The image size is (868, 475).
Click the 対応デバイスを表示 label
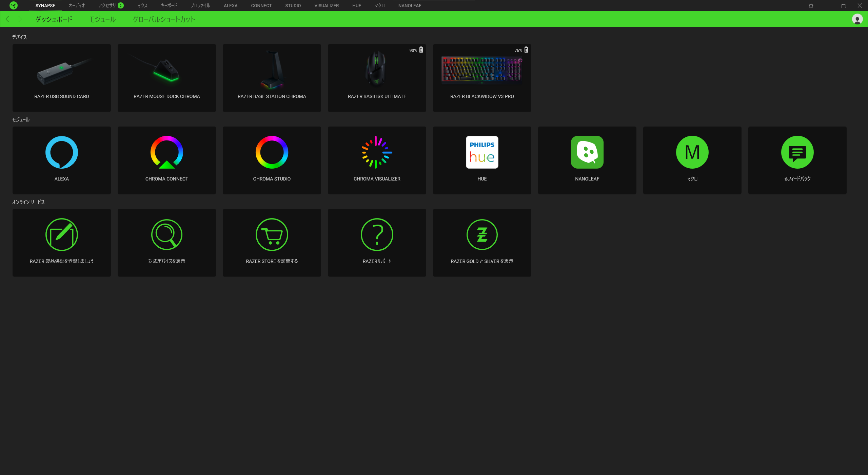166,261
